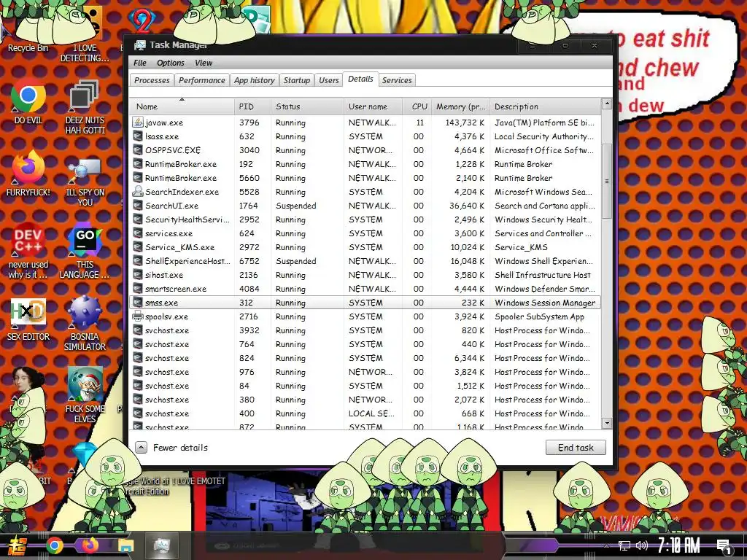The width and height of the screenshot is (747, 560).
Task: Open the Recycle Bin desktop icon
Action: (27, 28)
